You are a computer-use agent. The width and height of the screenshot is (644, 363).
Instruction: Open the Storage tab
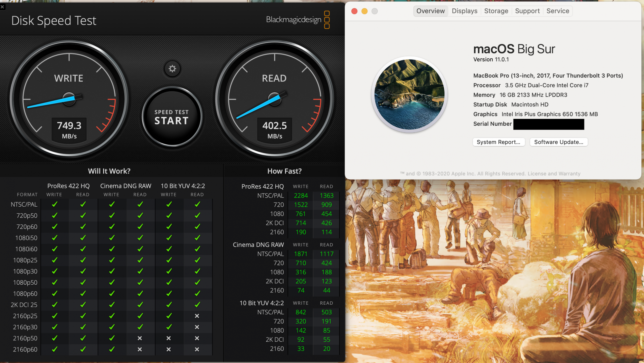[496, 11]
